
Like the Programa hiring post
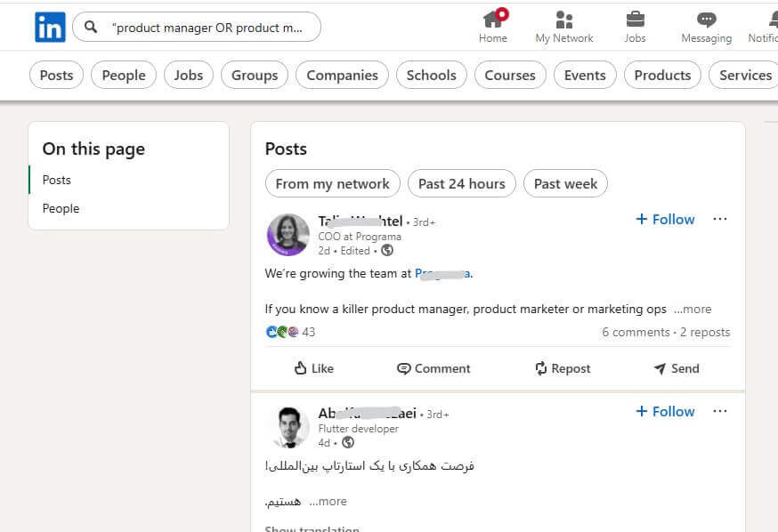click(x=313, y=368)
